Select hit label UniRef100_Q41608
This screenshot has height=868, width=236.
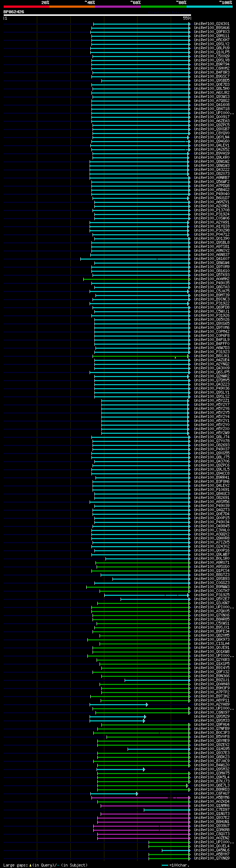pos(212,105)
